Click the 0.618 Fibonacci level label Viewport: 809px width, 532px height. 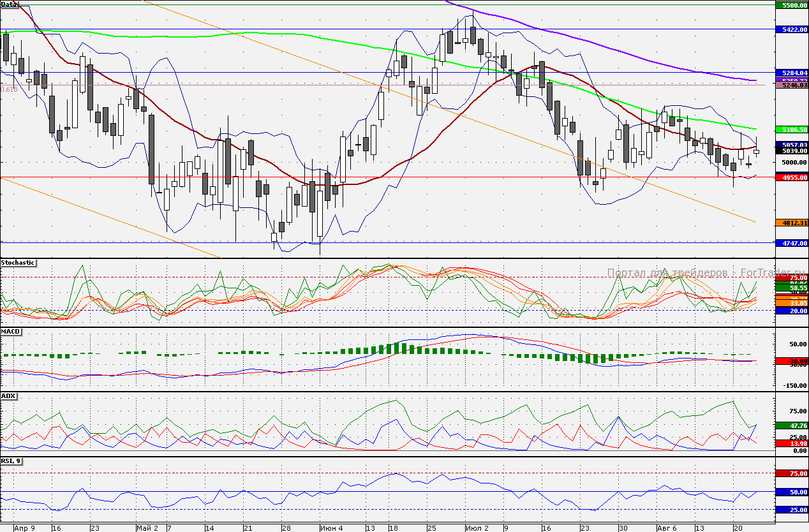pos(9,90)
